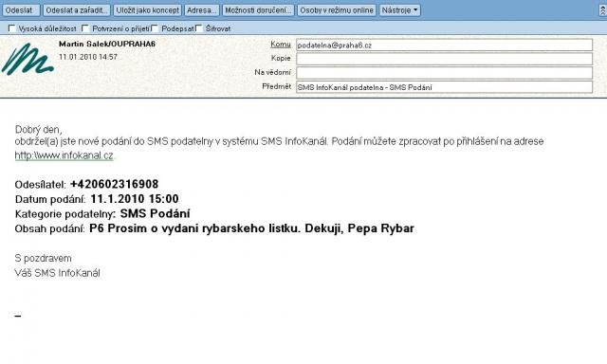Check the Šifrovat encrypt option

(199, 28)
